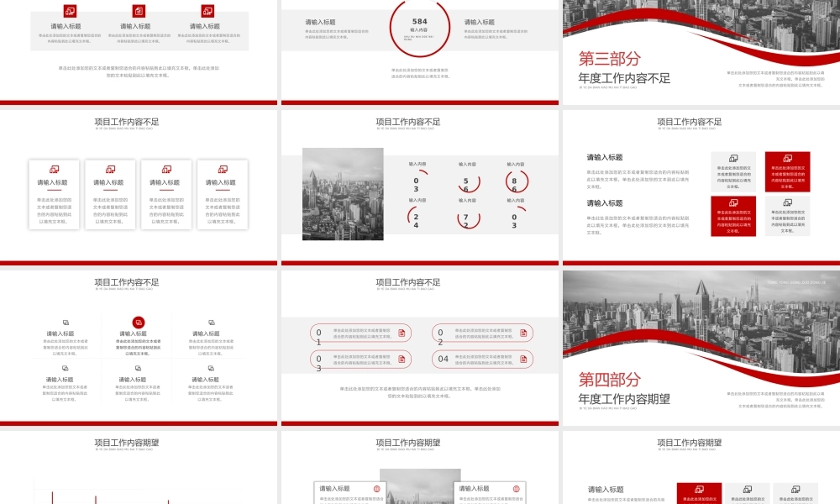The height and width of the screenshot is (504, 840).
Task: Click the 年度工作内容不足 subtitle text
Action: [x=624, y=79]
